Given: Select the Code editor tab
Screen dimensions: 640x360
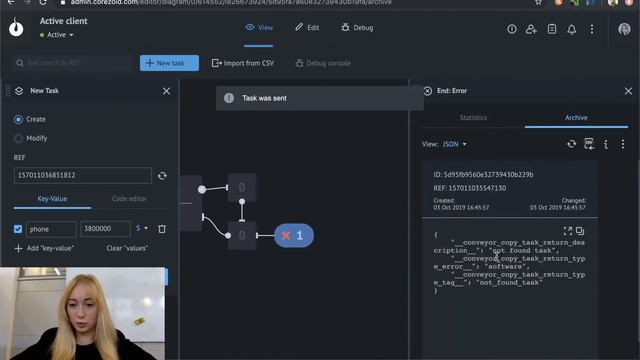Looking at the screenshot, I should point(129,199).
